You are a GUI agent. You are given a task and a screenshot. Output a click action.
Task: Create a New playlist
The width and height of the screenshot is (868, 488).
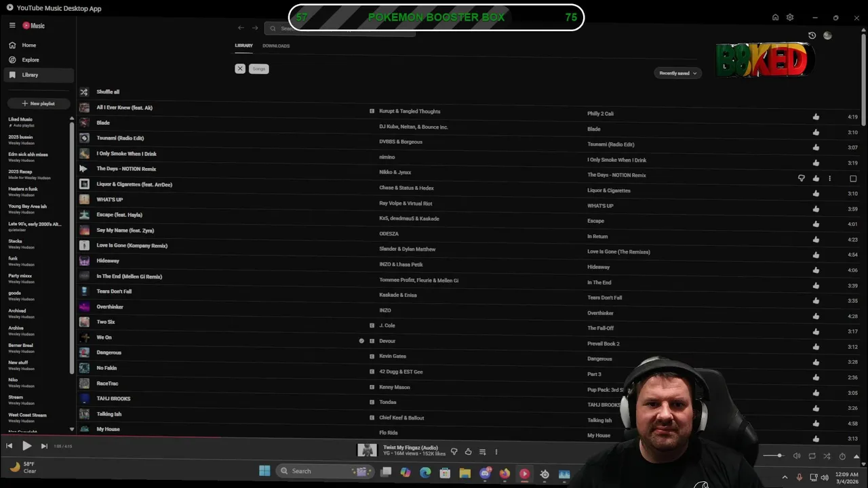pyautogui.click(x=38, y=103)
